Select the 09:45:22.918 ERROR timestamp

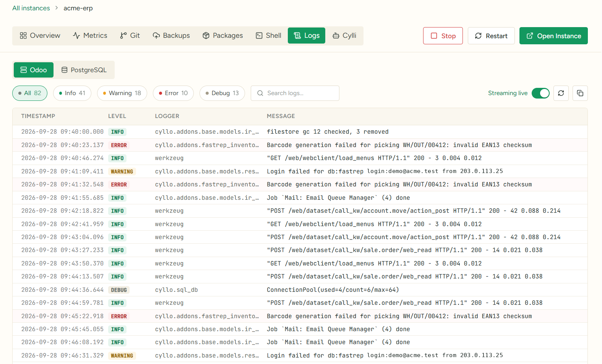pos(62,316)
